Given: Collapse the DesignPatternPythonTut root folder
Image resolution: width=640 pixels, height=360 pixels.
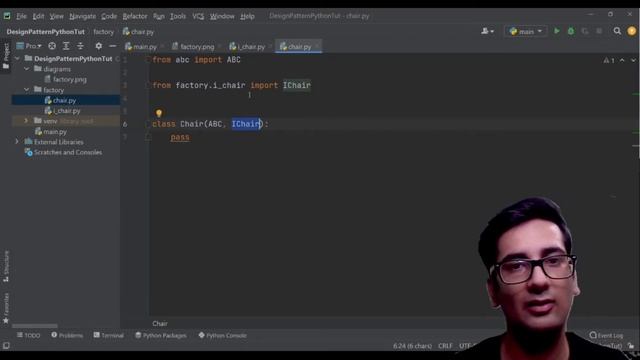Looking at the screenshot, I should coord(17,59).
